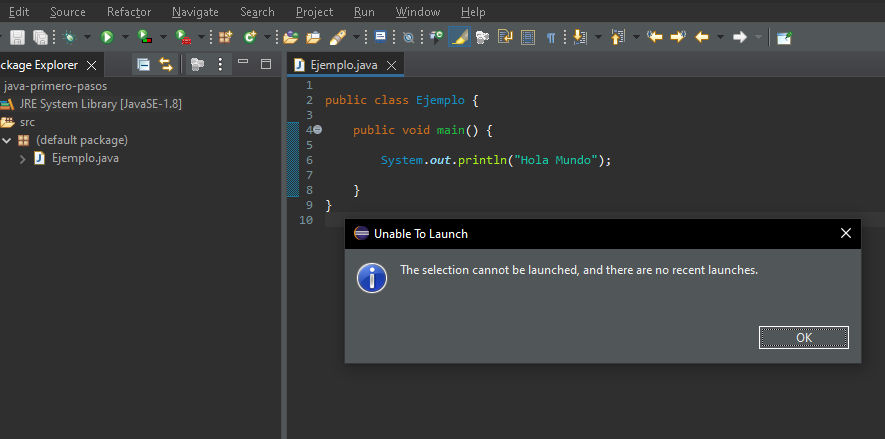Image resolution: width=885 pixels, height=439 pixels.
Task: Toggle Link with Editor in Package Explorer
Action: coord(166,65)
